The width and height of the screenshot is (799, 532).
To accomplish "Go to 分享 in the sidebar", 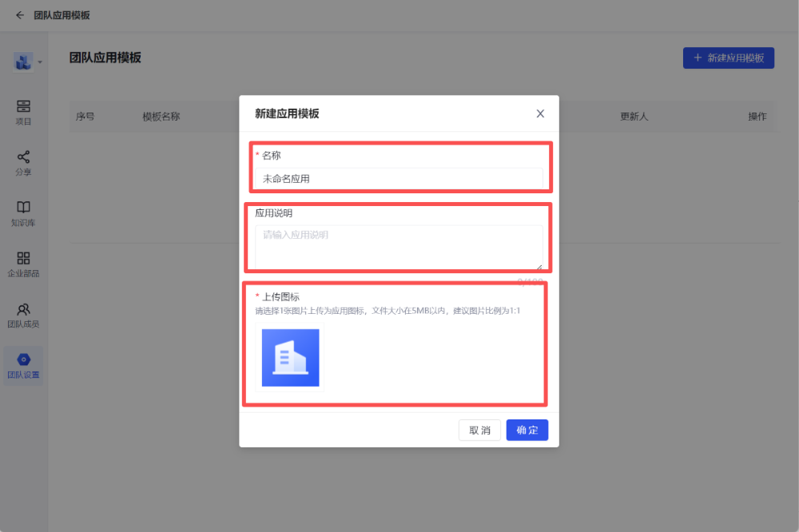I will click(x=23, y=163).
